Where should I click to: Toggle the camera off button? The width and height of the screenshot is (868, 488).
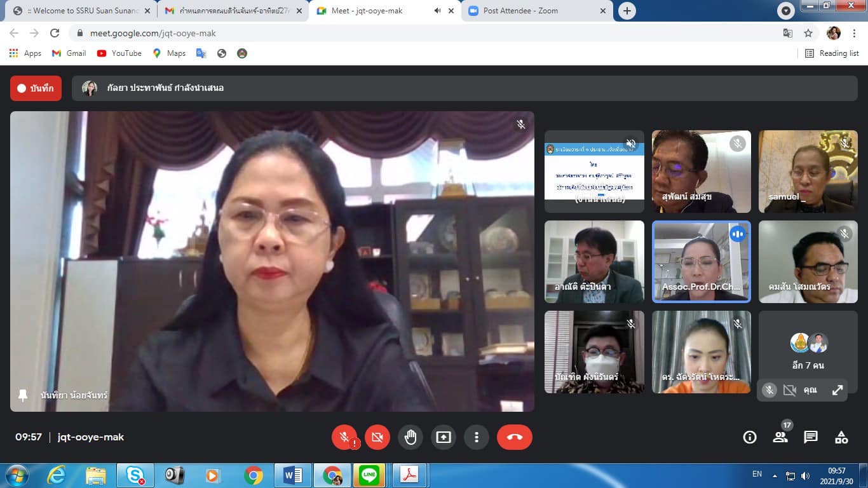(377, 437)
